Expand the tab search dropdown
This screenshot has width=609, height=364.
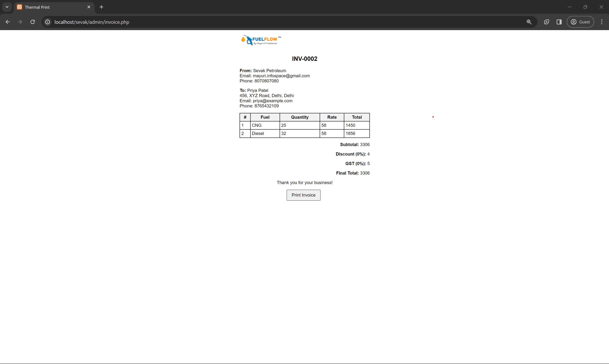[x=7, y=7]
